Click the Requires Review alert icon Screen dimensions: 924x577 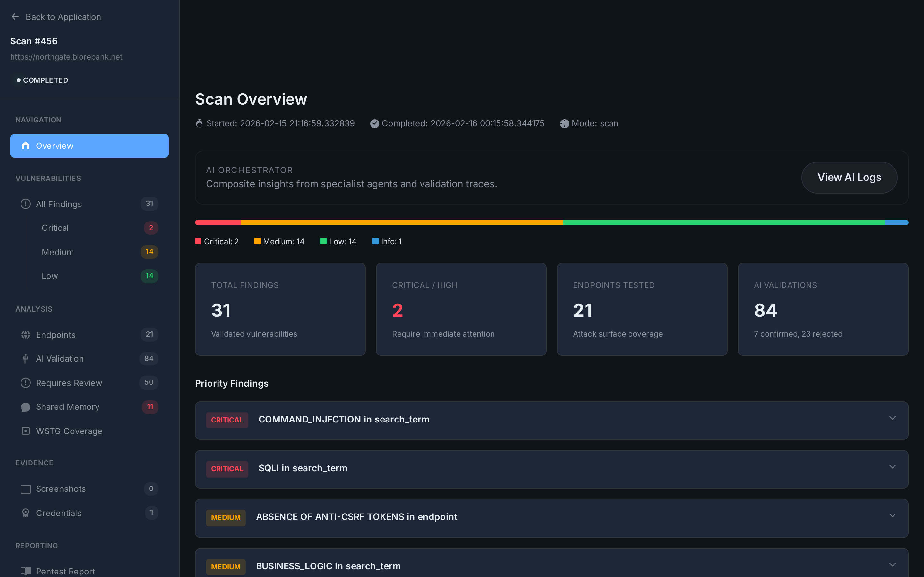[25, 383]
